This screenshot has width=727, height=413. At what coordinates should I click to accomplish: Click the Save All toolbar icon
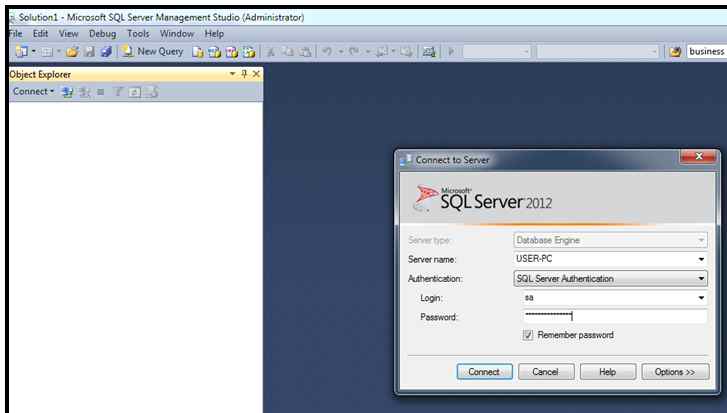pyautogui.click(x=106, y=51)
